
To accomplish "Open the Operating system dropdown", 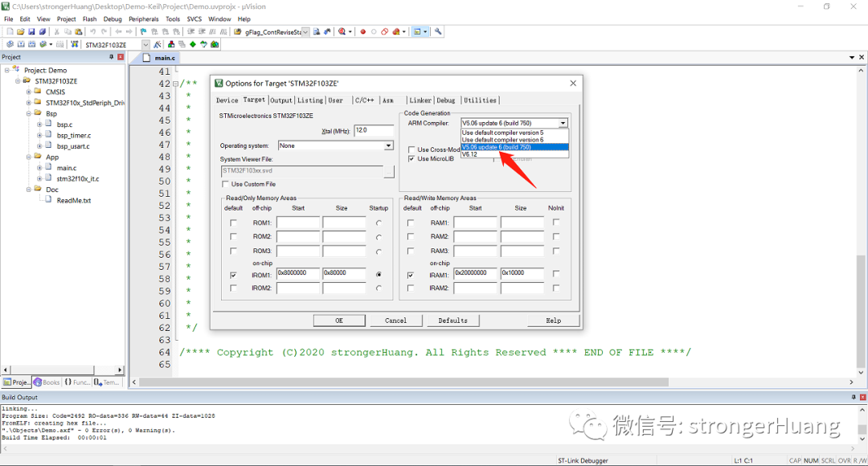I will coord(388,145).
